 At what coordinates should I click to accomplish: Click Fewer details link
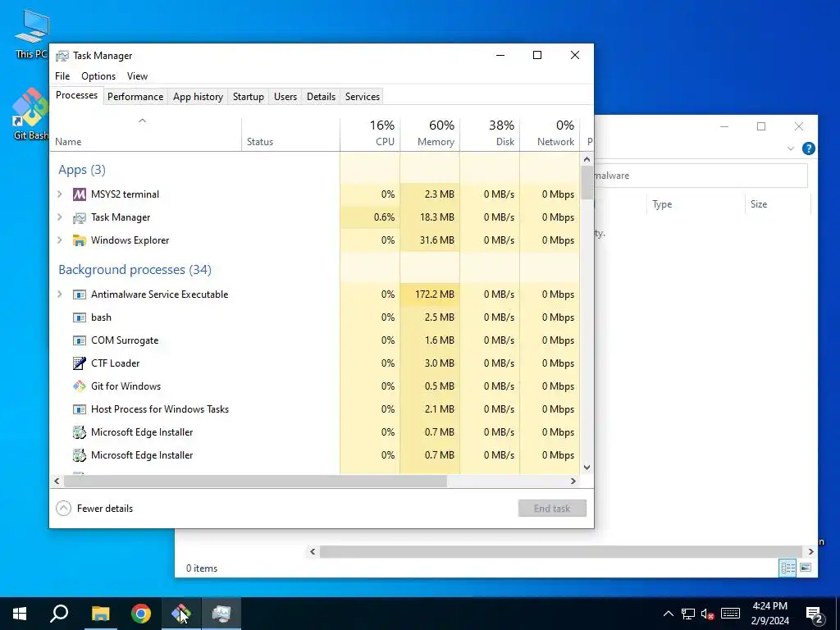tap(105, 509)
